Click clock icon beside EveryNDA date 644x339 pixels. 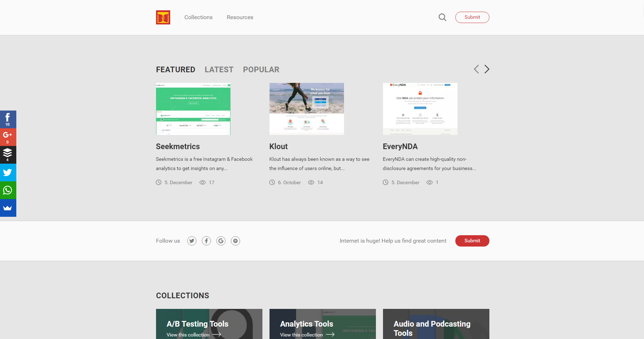click(x=385, y=182)
